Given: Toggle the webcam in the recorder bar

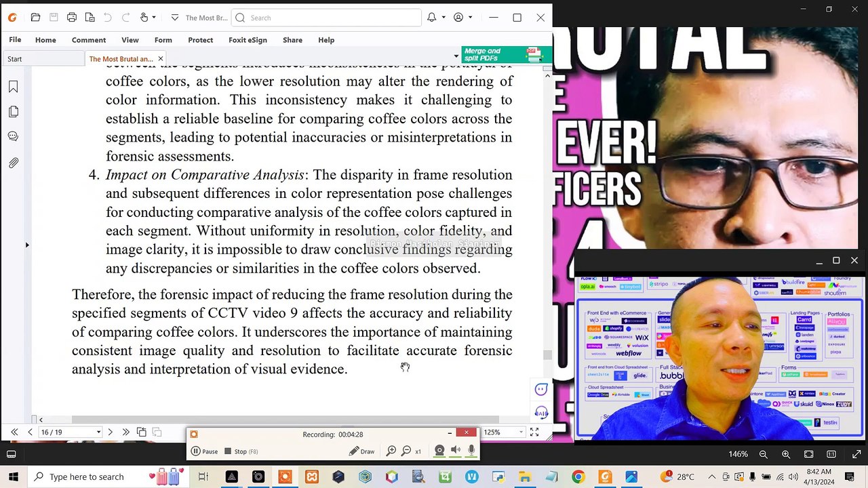Looking at the screenshot, I should tap(439, 451).
